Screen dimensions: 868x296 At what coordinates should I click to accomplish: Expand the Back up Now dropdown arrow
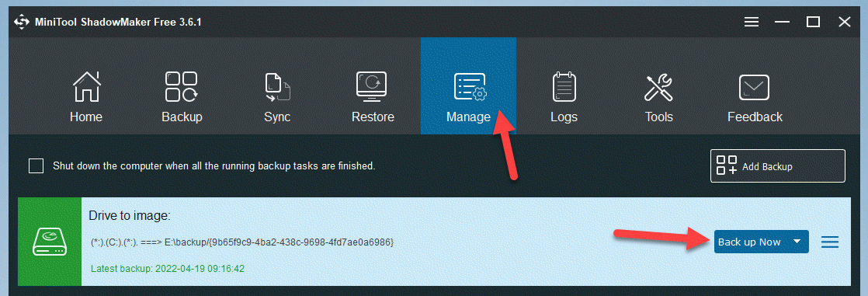pyautogui.click(x=797, y=242)
